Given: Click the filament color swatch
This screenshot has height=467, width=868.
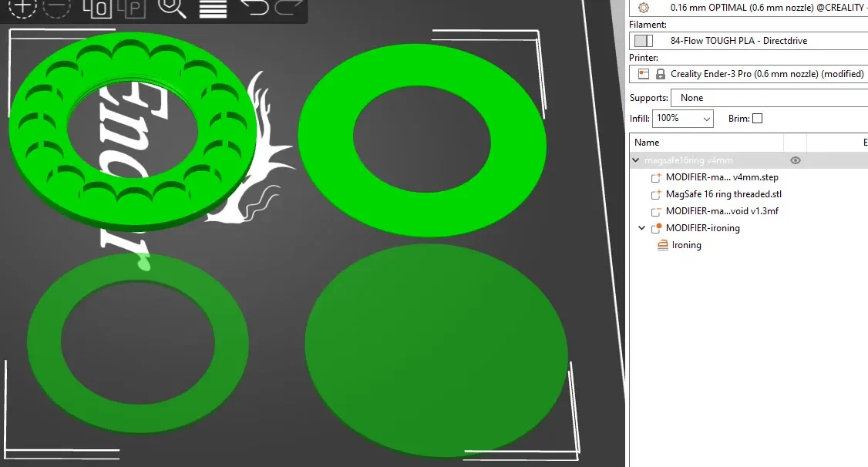Looking at the screenshot, I should click(643, 40).
